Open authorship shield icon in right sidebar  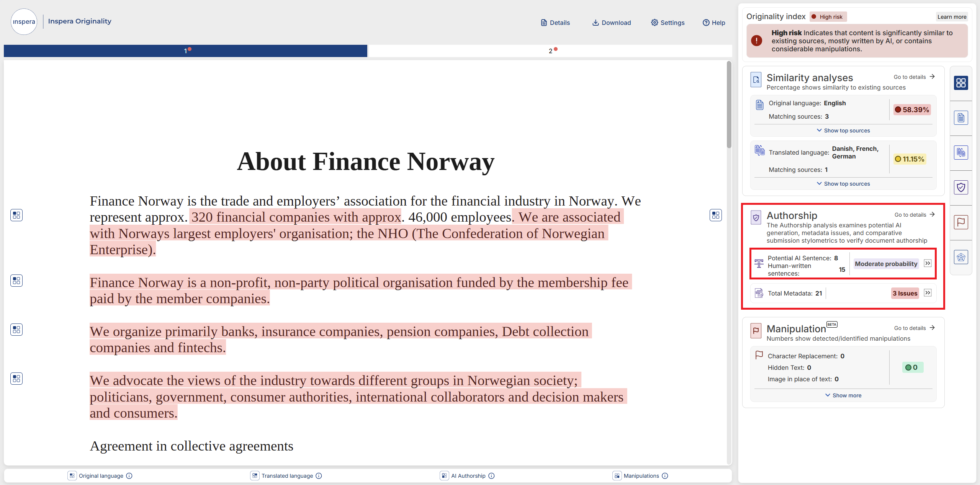961,188
